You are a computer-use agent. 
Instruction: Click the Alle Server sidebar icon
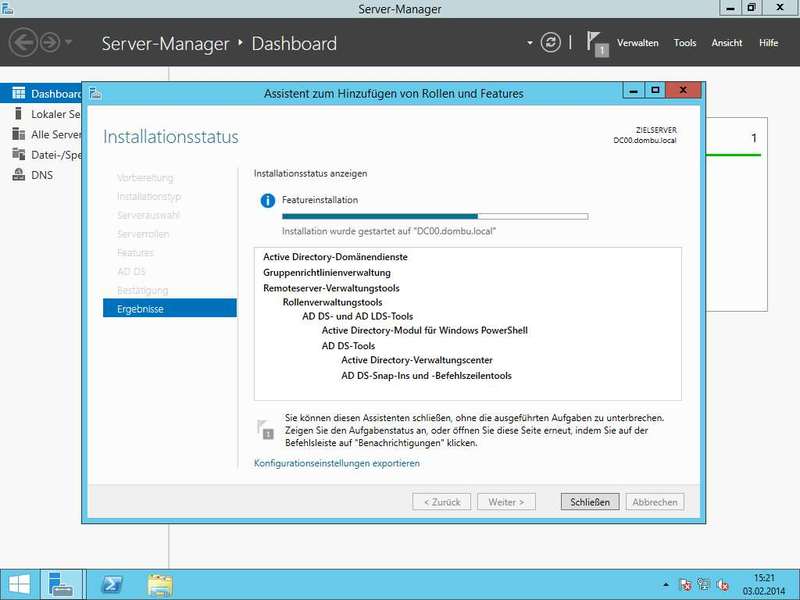(18, 134)
